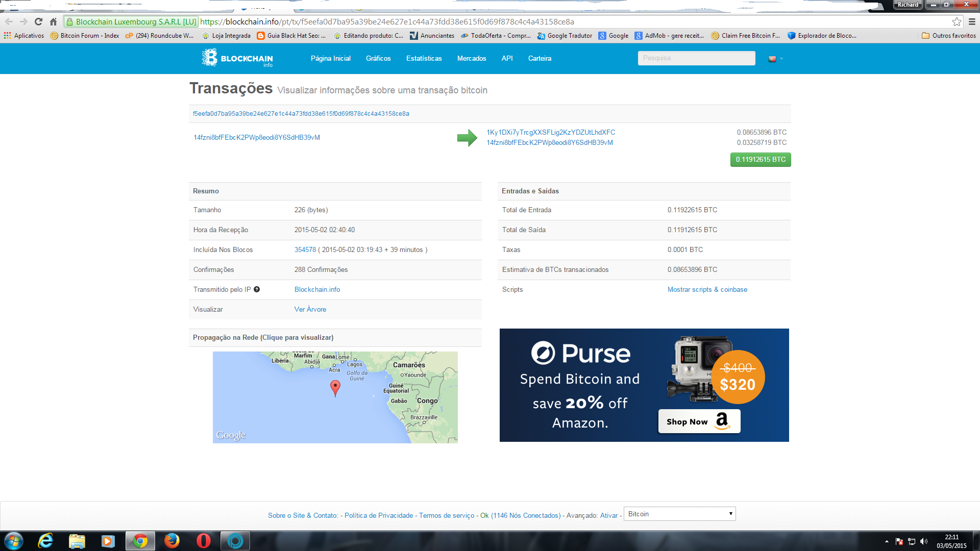Open the Estatísticas menu item

point(424,58)
